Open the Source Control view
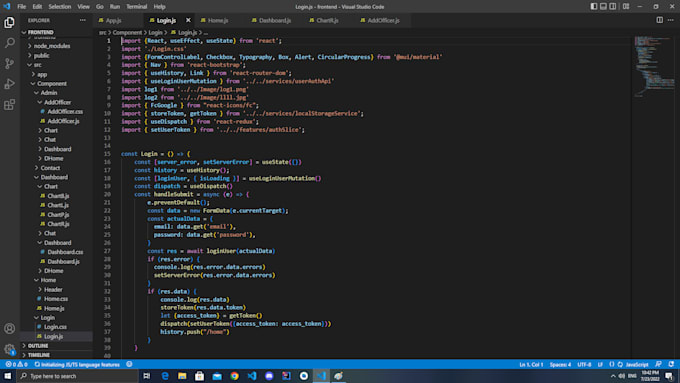The image size is (680, 383). 9,63
